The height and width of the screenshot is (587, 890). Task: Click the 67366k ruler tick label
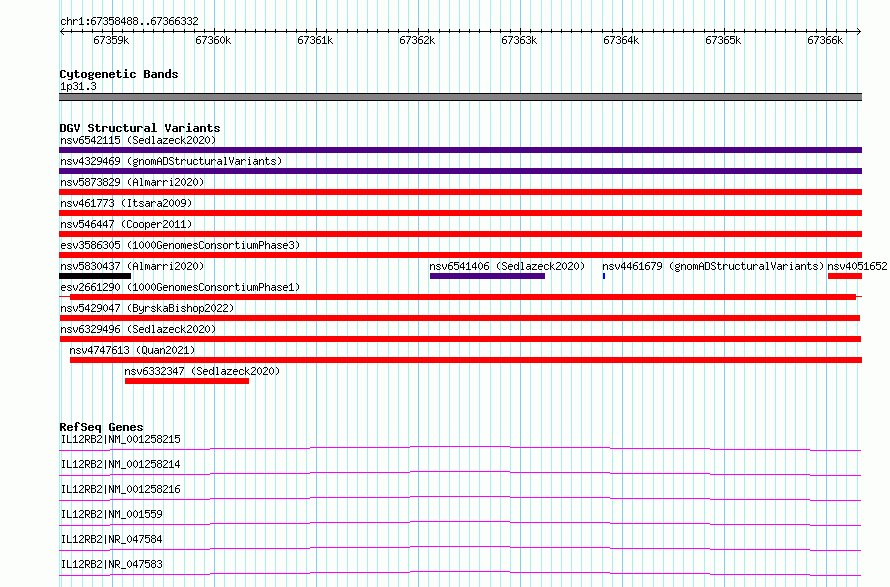825,40
